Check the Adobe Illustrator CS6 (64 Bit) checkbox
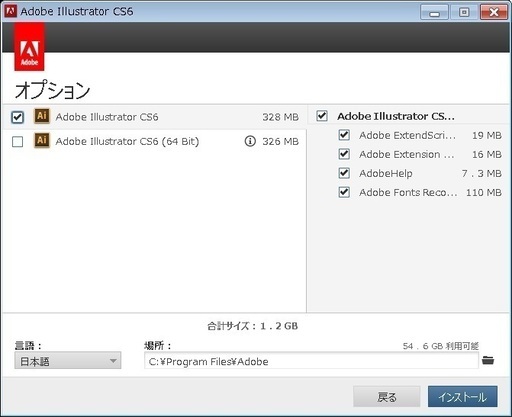512x417 pixels. pos(17,142)
